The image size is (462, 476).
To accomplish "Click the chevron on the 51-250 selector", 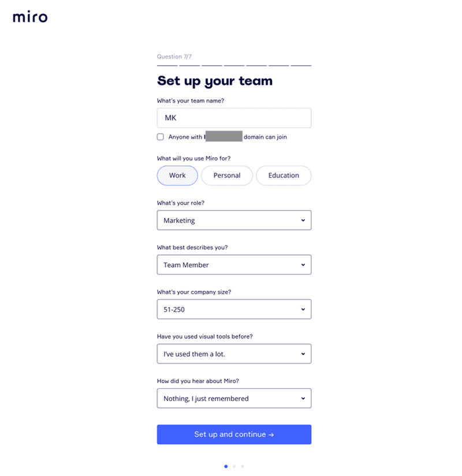I will [x=304, y=309].
